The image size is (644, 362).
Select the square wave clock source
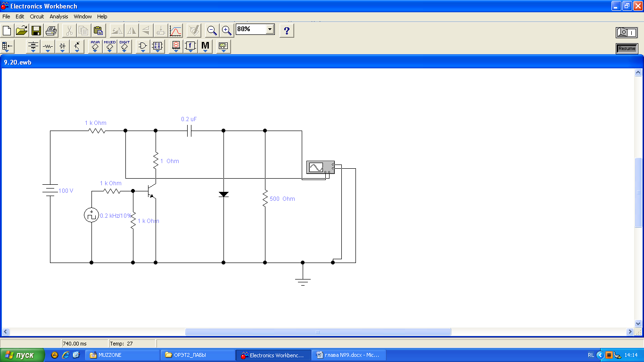tap(91, 215)
